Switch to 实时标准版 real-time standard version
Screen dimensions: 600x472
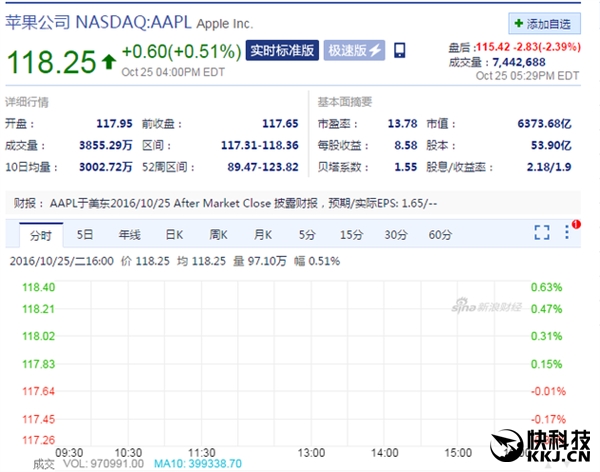(282, 50)
